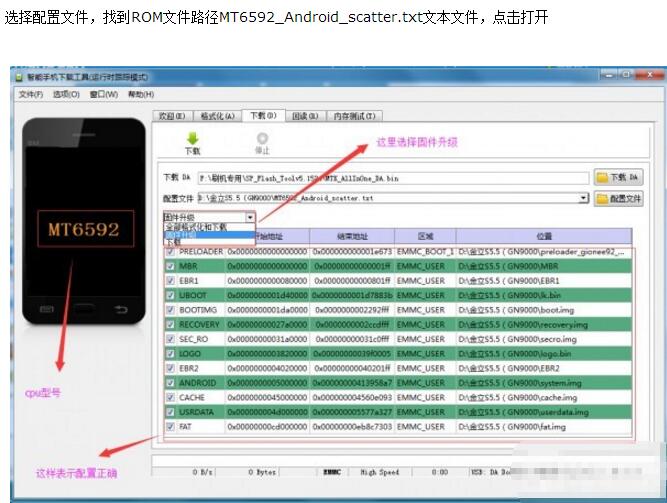Click the secro.img location cell
The height and width of the screenshot is (503, 667).
[544, 339]
